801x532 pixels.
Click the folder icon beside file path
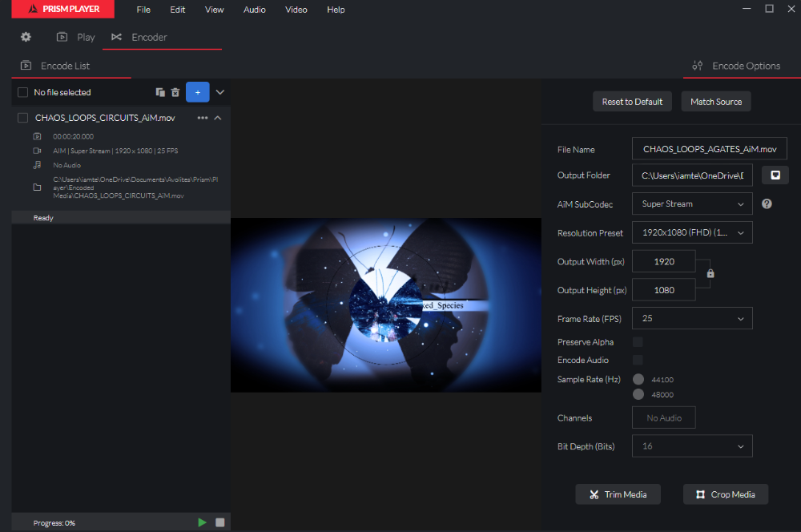[37, 187]
